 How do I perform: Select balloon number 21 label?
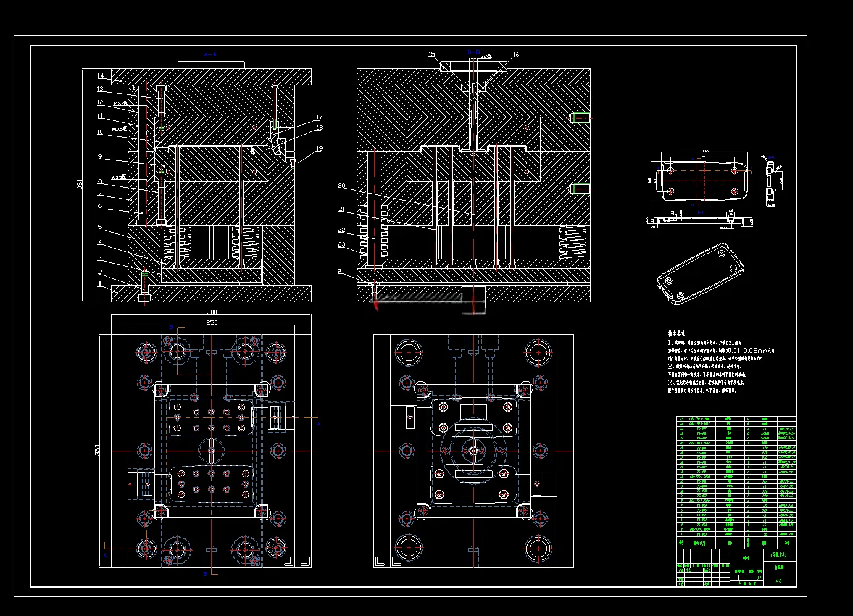click(x=341, y=210)
